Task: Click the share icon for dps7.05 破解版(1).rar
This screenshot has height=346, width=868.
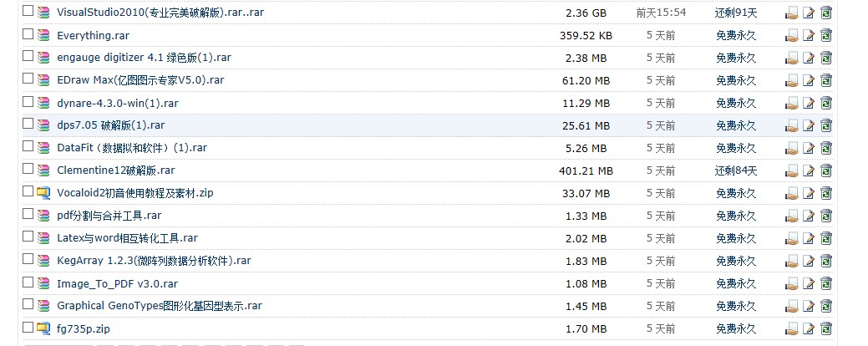Action: pyautogui.click(x=792, y=125)
